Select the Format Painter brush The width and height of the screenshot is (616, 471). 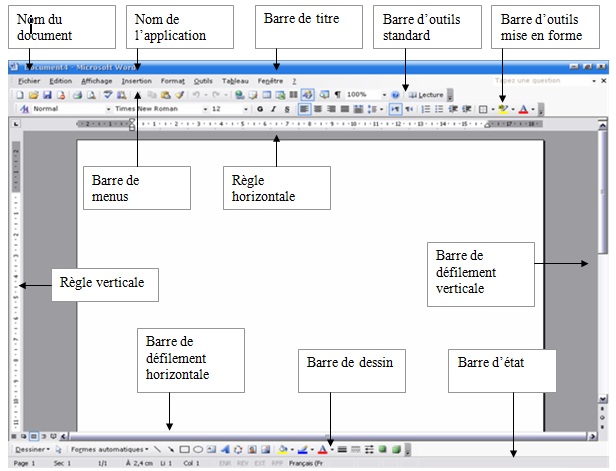tap(180, 95)
